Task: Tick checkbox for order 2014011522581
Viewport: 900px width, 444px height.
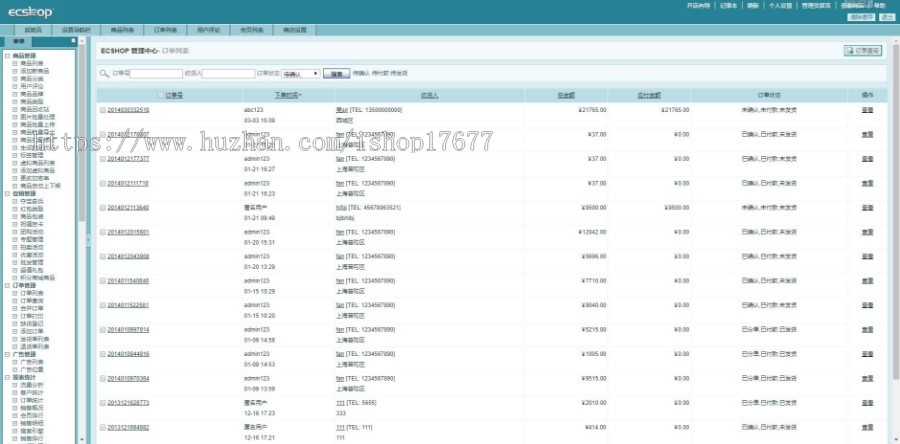Action: click(103, 305)
